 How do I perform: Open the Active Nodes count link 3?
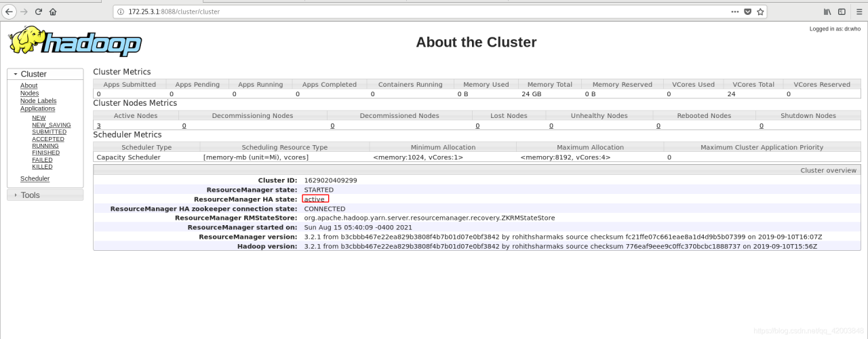tap(99, 125)
